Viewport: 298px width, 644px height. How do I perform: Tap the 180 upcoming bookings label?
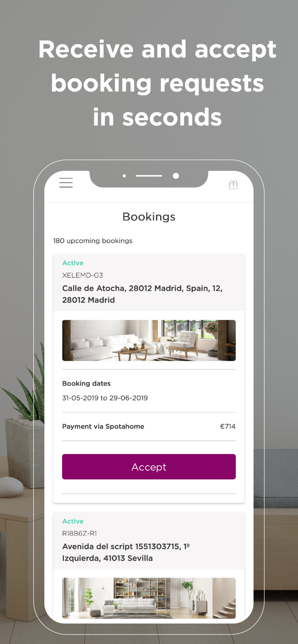click(93, 241)
